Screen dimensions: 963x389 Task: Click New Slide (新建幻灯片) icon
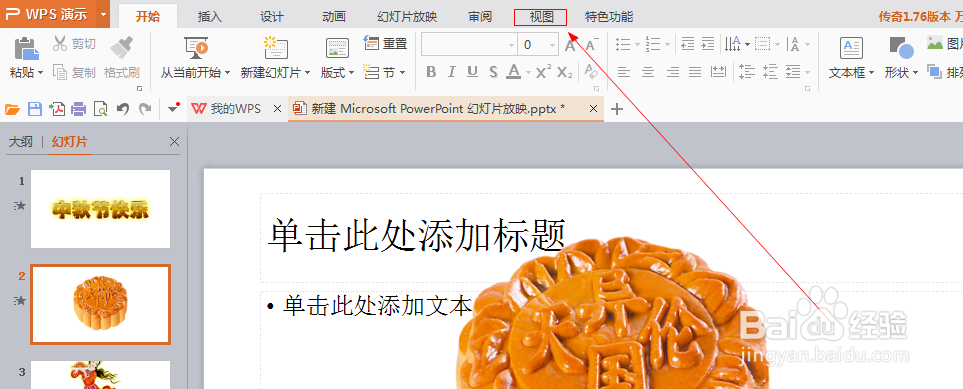[275, 48]
